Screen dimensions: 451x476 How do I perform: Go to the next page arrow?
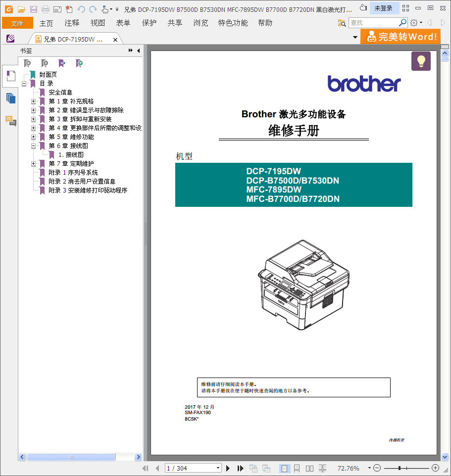point(228,468)
